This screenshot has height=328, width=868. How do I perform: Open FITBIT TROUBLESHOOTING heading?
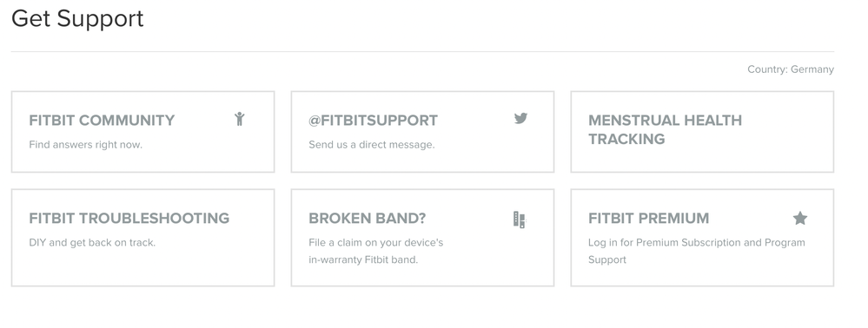[129, 218]
